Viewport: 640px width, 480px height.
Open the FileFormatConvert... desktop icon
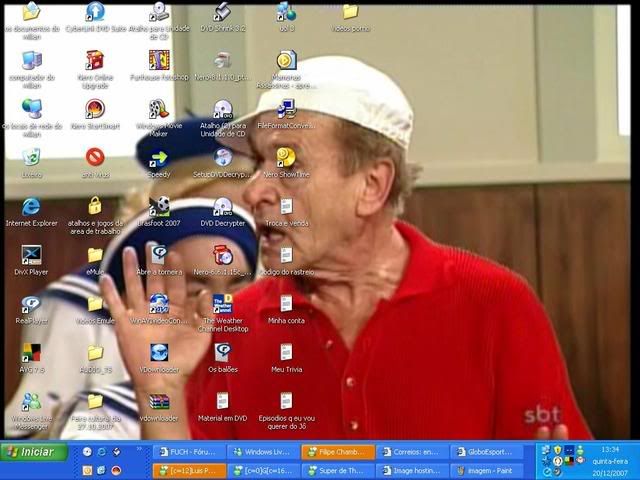[286, 109]
